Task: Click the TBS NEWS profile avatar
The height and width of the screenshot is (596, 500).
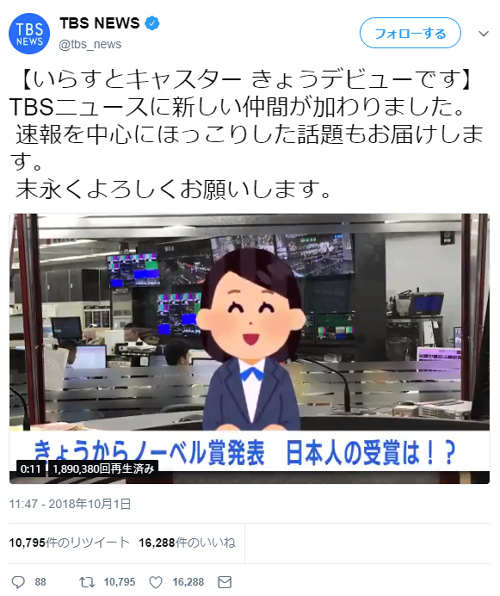Action: 29,33
